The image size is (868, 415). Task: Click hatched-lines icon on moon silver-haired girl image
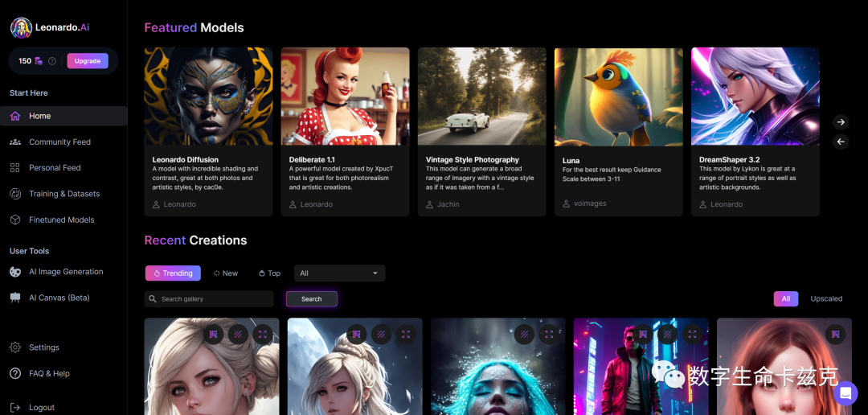pyautogui.click(x=381, y=334)
